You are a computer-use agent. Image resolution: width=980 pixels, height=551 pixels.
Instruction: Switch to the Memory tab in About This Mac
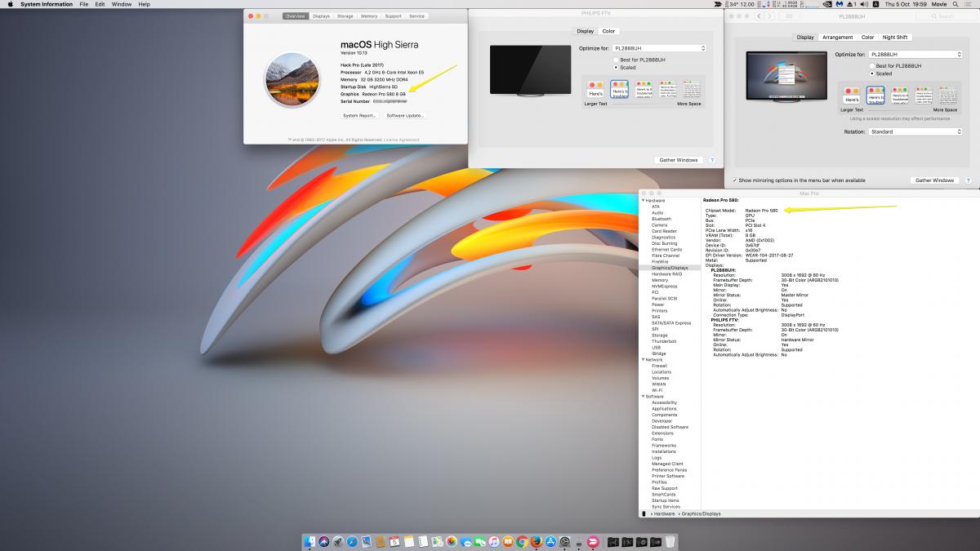coord(369,16)
